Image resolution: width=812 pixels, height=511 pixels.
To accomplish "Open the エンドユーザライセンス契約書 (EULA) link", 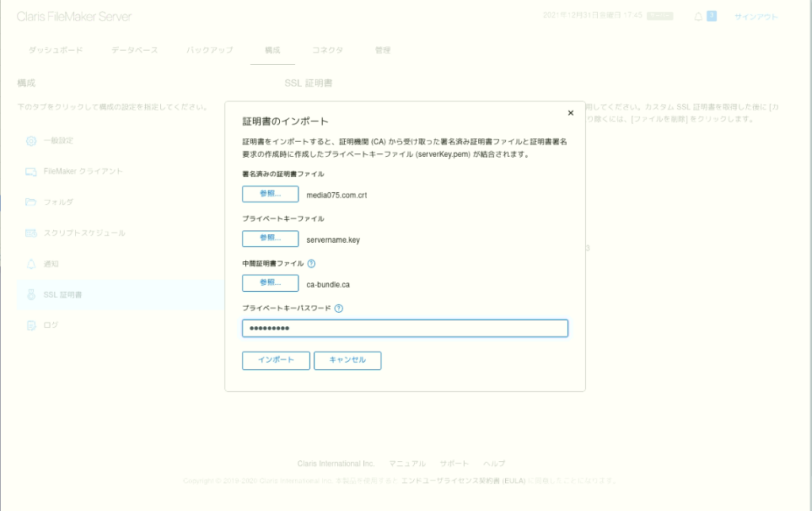I will [463, 481].
